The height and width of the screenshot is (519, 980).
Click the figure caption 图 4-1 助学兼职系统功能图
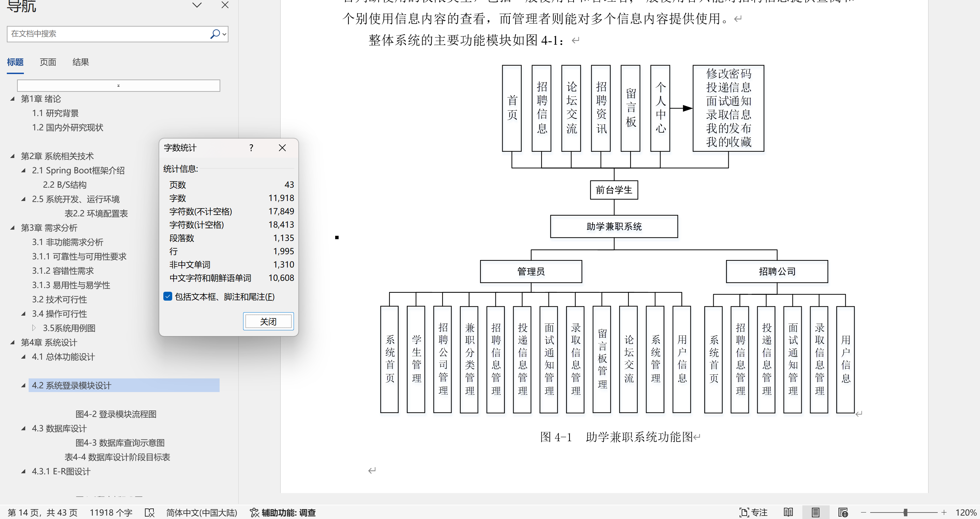[617, 437]
